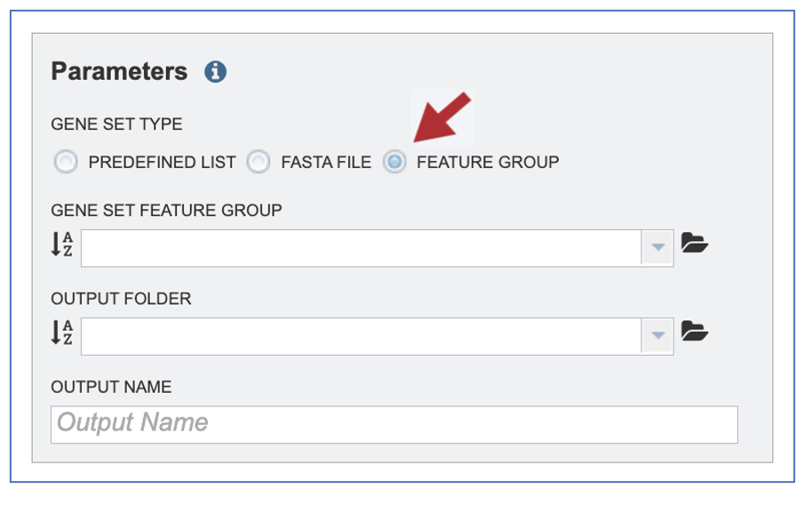812x505 pixels.
Task: Open folder browser for Output Folder
Action: pos(695,331)
